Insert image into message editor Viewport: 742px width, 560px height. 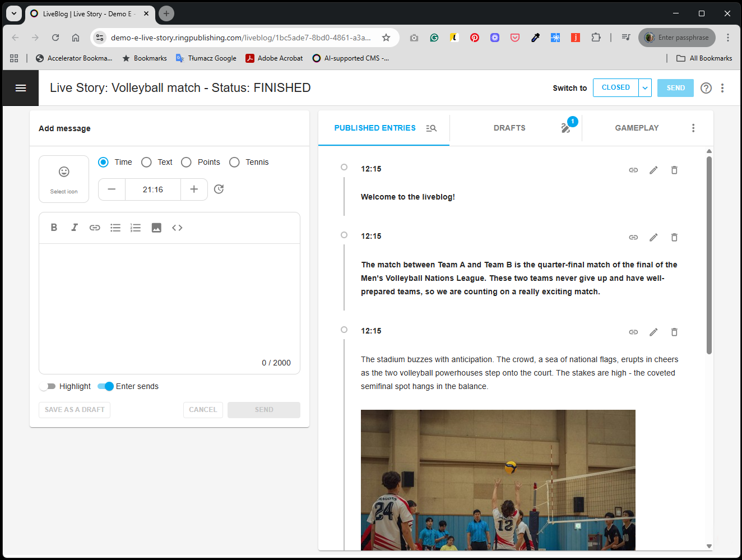[x=156, y=228]
